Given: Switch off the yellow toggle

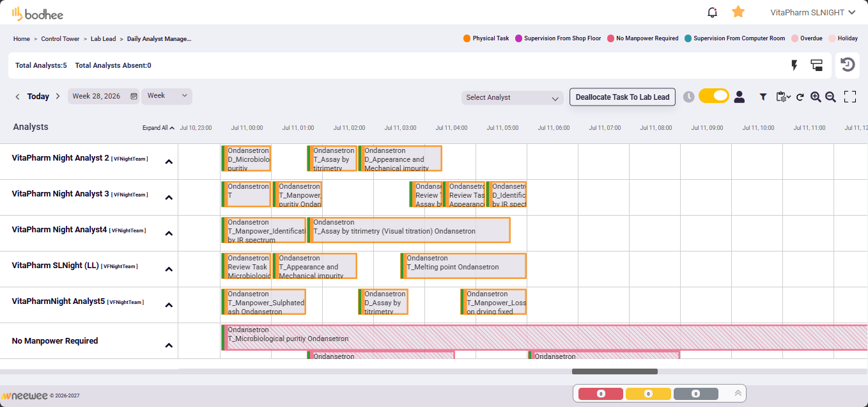Looking at the screenshot, I should coord(714,96).
